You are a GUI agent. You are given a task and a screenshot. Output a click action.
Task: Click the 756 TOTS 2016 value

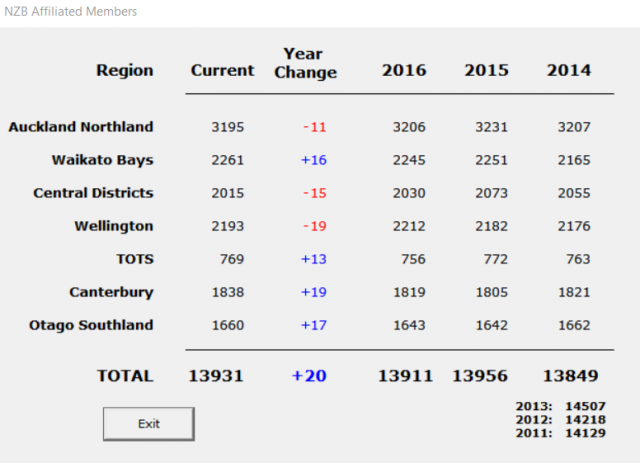click(413, 259)
